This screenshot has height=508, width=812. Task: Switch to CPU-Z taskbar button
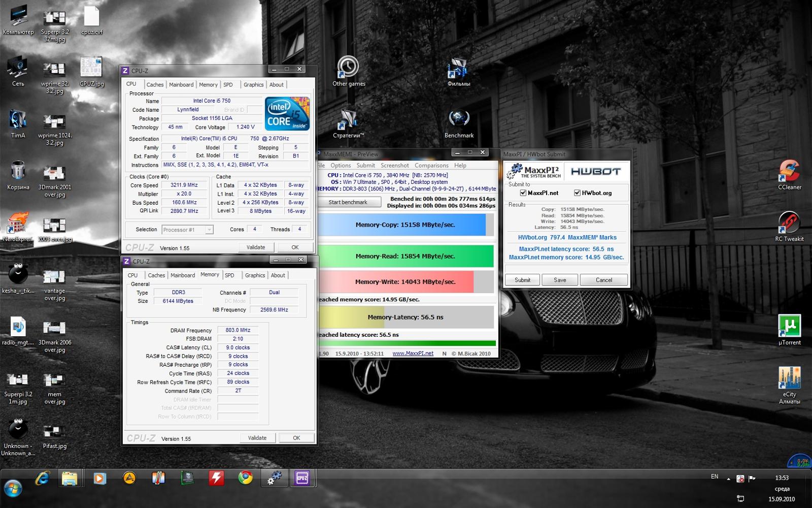[x=302, y=478]
